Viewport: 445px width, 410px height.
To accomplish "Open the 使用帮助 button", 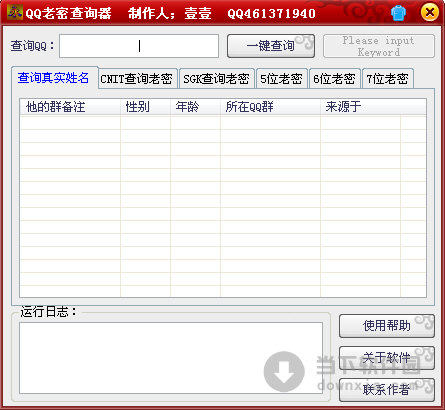I will coord(387,326).
